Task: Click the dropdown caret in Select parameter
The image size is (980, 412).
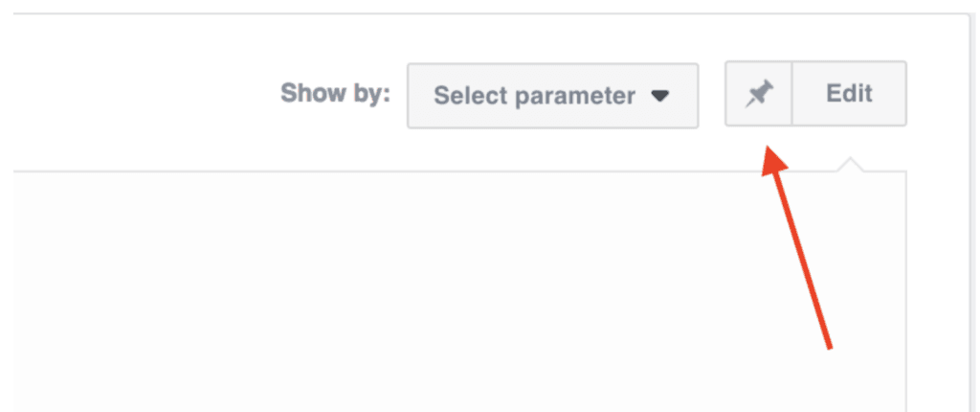Action: click(660, 96)
